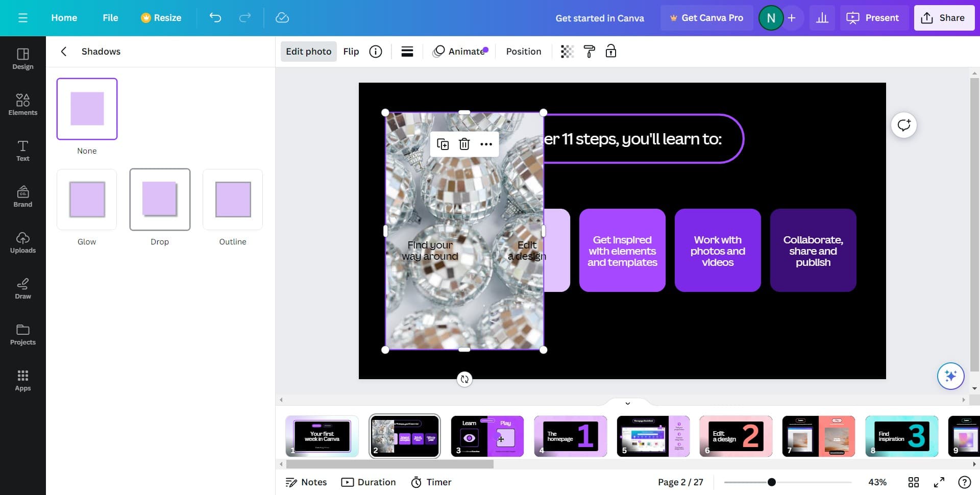Open the transparency checkerboard icon
The height and width of the screenshot is (495, 980).
[567, 52]
